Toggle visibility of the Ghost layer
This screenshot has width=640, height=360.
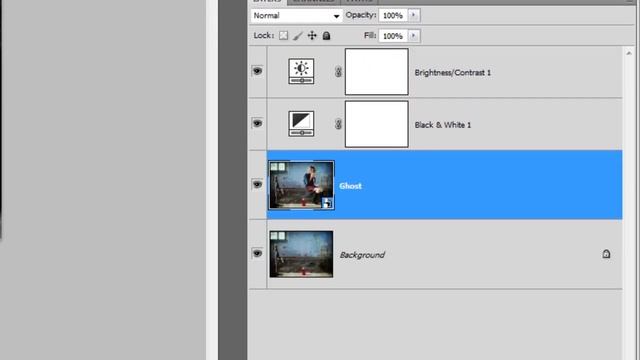[x=257, y=184]
